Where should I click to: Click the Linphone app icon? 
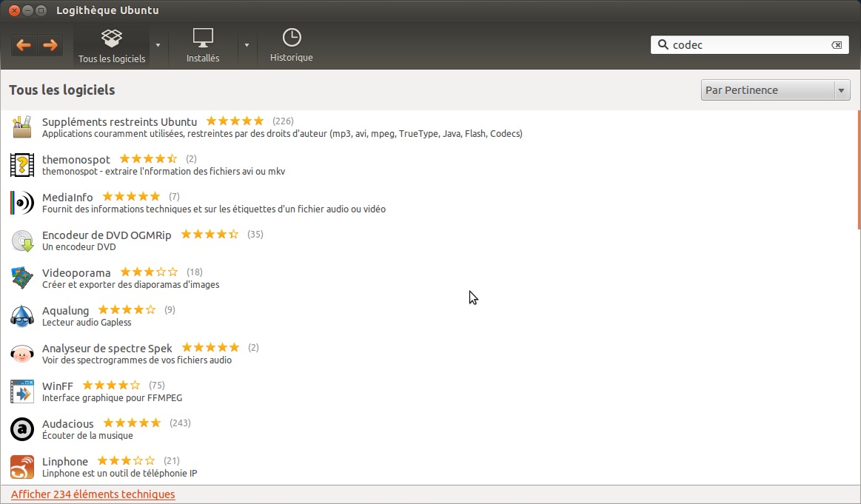tap(22, 467)
